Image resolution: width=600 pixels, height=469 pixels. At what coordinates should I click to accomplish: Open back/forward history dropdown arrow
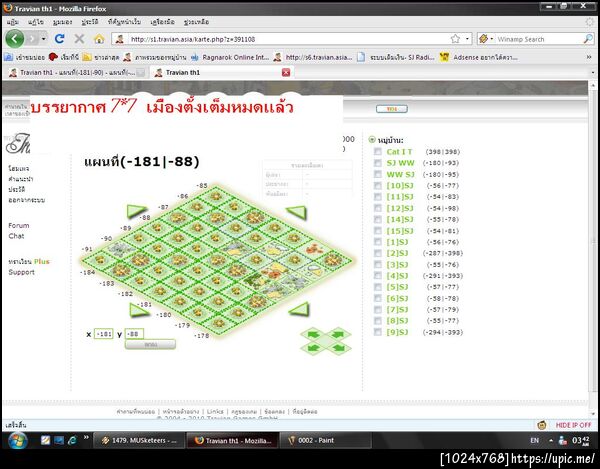44,39
